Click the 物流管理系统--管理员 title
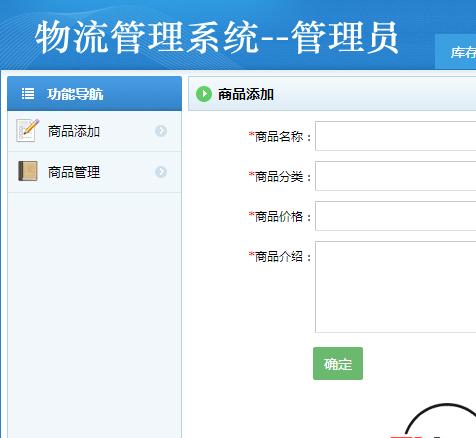This screenshot has height=438, width=476. (217, 37)
